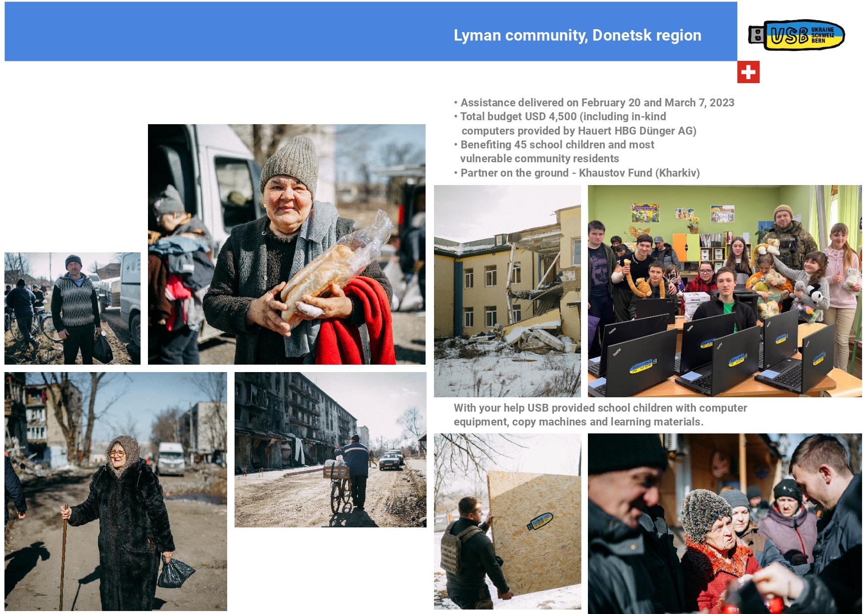Click the 'Lyman community, Donetsk region' header
Image resolution: width=868 pixels, height=614 pixels.
click(x=577, y=36)
